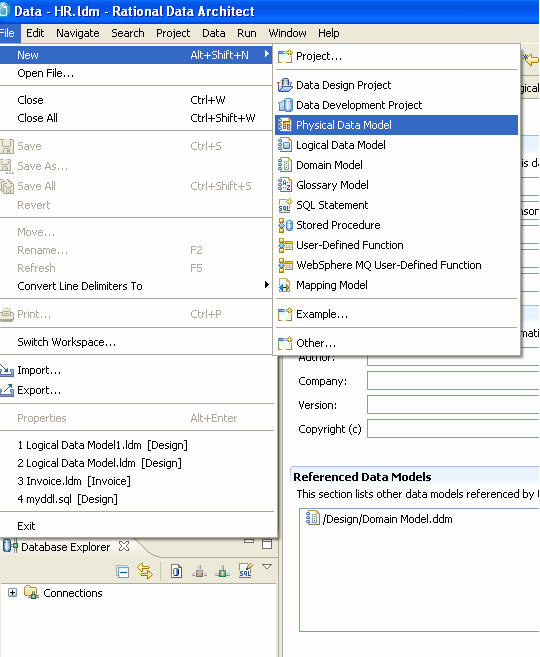Viewport: 540px width, 657px height.
Task: Toggle Link with Editor arrows icon
Action: click(x=145, y=572)
